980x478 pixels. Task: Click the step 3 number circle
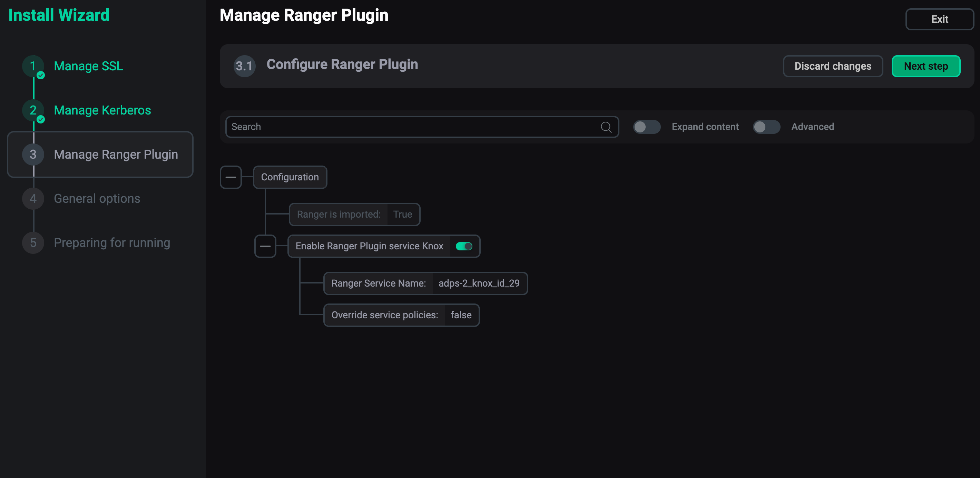[33, 155]
